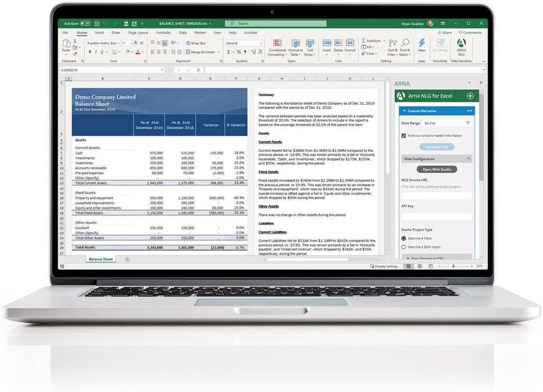Open the font name dropdown

click(119, 43)
